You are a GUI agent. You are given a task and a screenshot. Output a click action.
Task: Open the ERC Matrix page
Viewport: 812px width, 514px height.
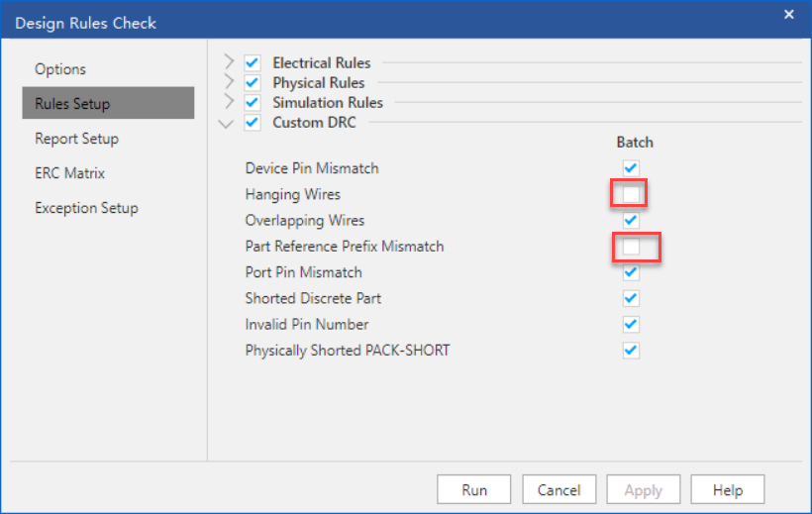tap(69, 173)
